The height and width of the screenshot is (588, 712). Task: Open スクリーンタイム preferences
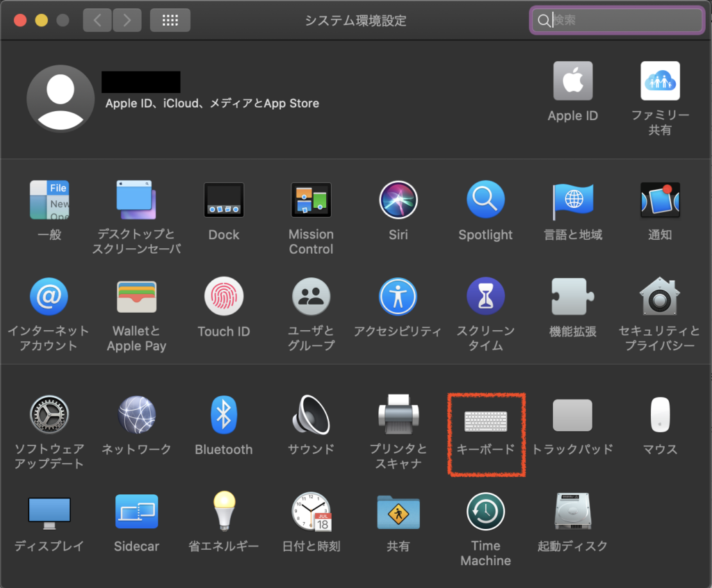pos(485,297)
